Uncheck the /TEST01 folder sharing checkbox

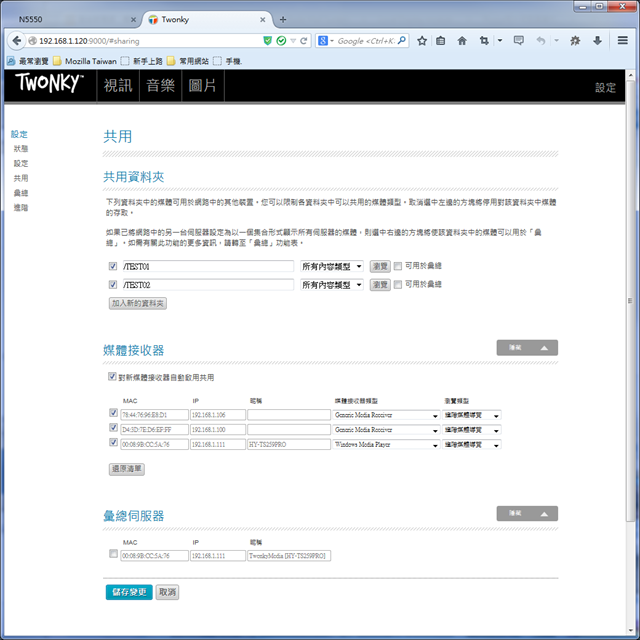tap(113, 266)
